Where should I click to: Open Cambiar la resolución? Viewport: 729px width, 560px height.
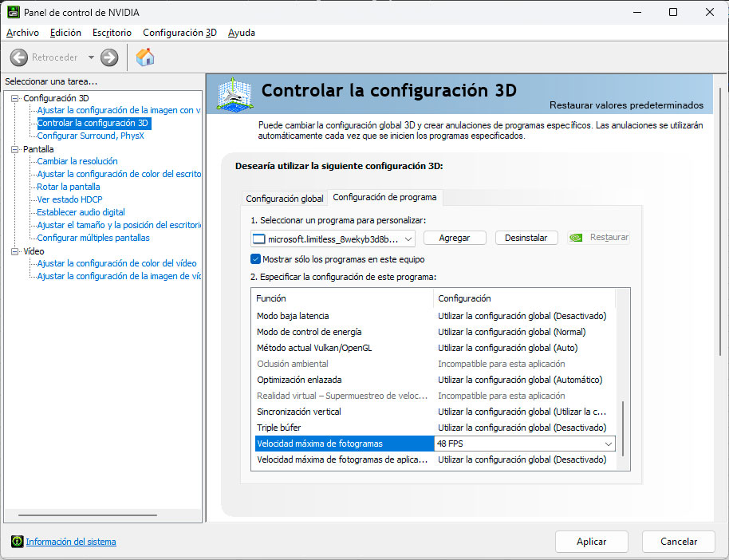click(77, 161)
